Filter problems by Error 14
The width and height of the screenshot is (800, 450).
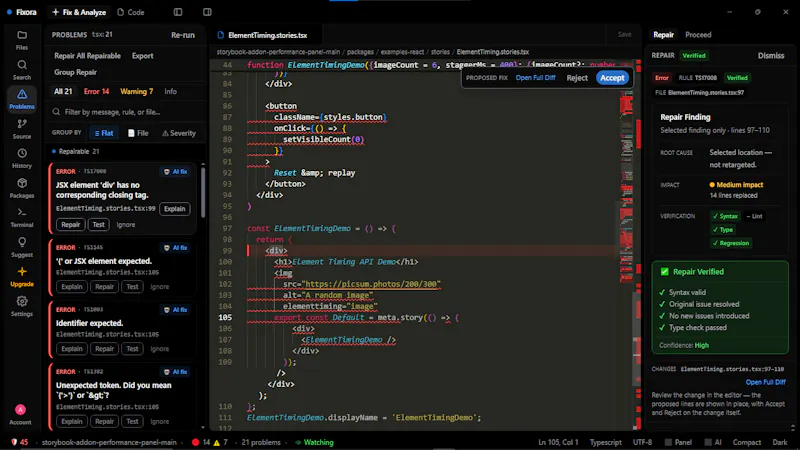click(96, 91)
